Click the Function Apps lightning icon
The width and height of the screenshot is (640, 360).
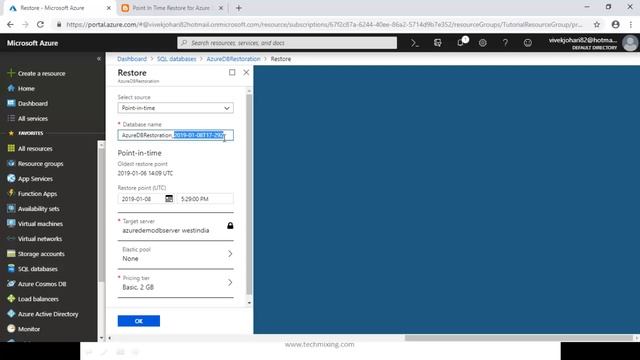(11, 193)
